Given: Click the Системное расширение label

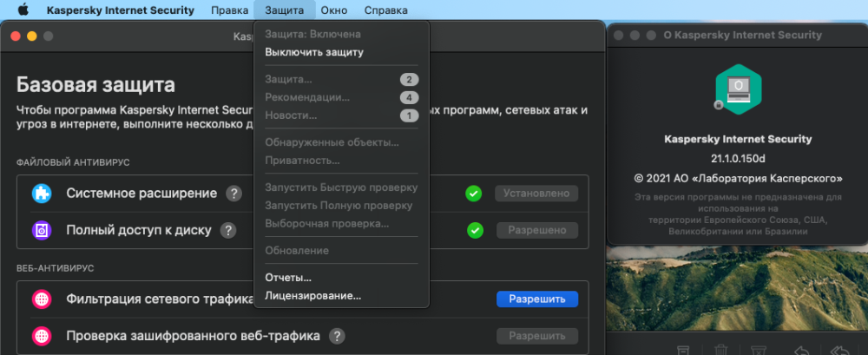Looking at the screenshot, I should click(x=141, y=194).
